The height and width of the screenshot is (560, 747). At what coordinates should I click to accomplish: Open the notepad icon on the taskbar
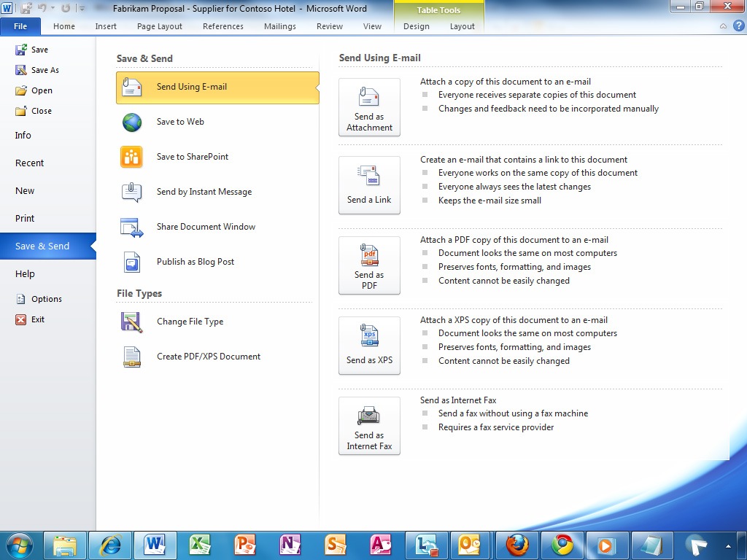coord(651,545)
